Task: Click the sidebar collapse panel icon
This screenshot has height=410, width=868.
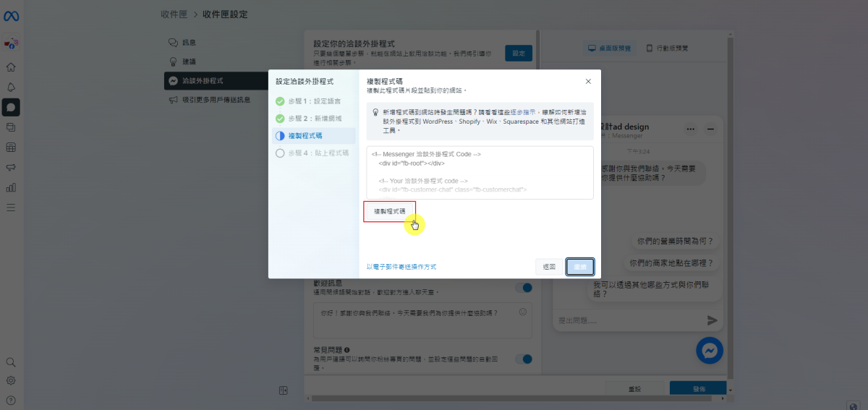Action: [284, 390]
